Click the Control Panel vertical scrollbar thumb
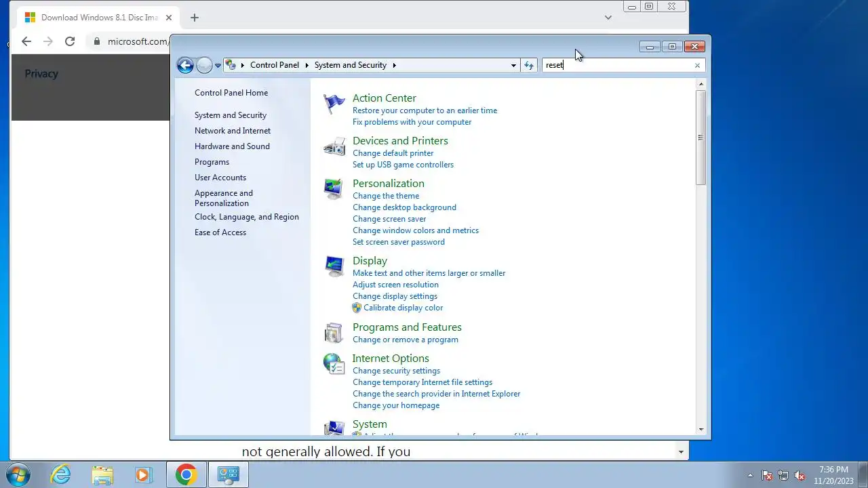Viewport: 868px width, 488px height. [x=701, y=137]
